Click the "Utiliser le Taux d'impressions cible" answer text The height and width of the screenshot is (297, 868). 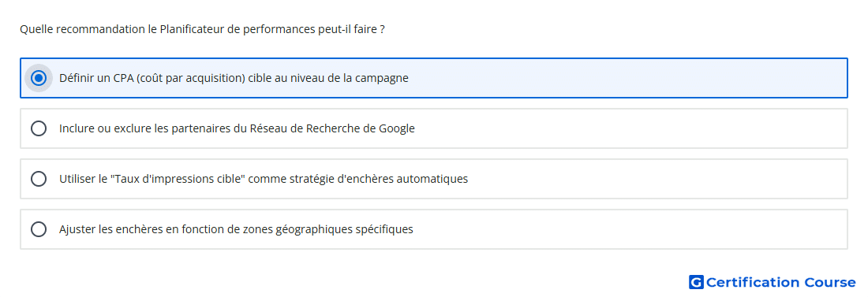tap(264, 179)
